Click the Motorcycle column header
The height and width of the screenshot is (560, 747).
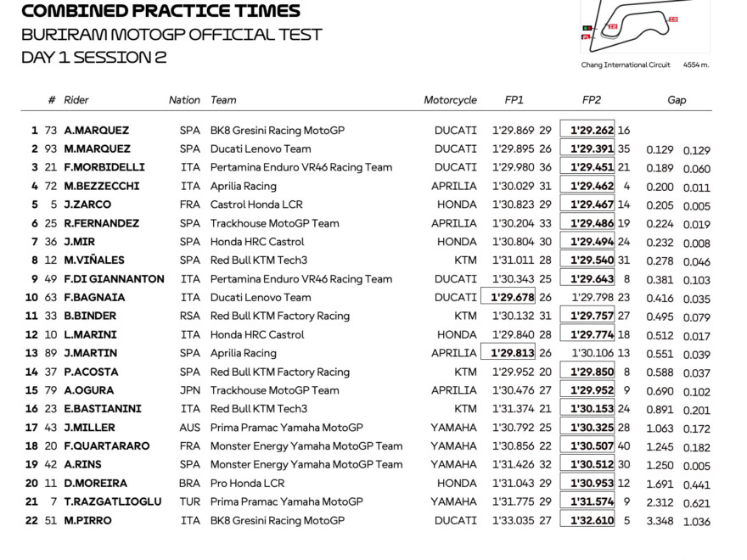tap(450, 100)
